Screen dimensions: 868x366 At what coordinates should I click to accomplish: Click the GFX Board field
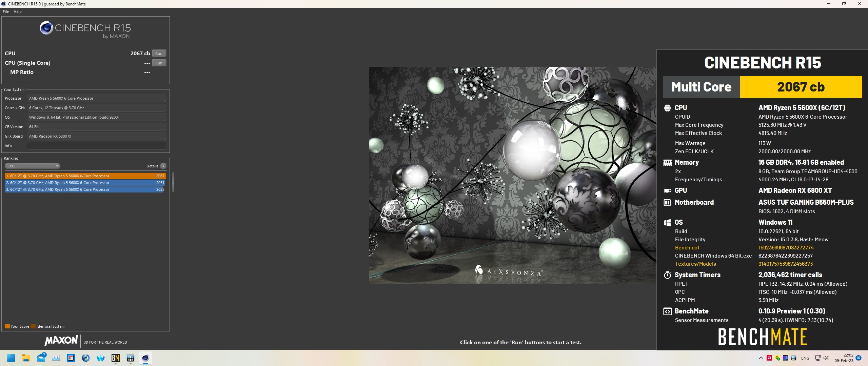click(97, 136)
